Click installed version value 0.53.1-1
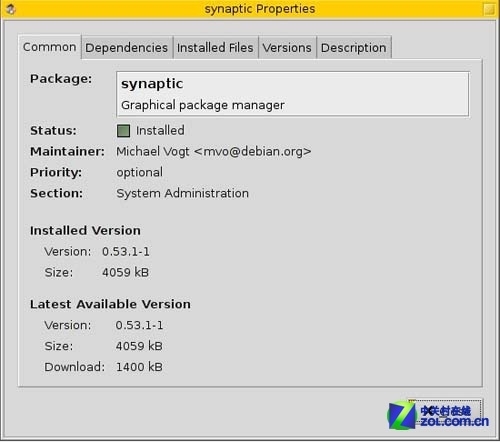Screen dimensions: 500x442 126,252
